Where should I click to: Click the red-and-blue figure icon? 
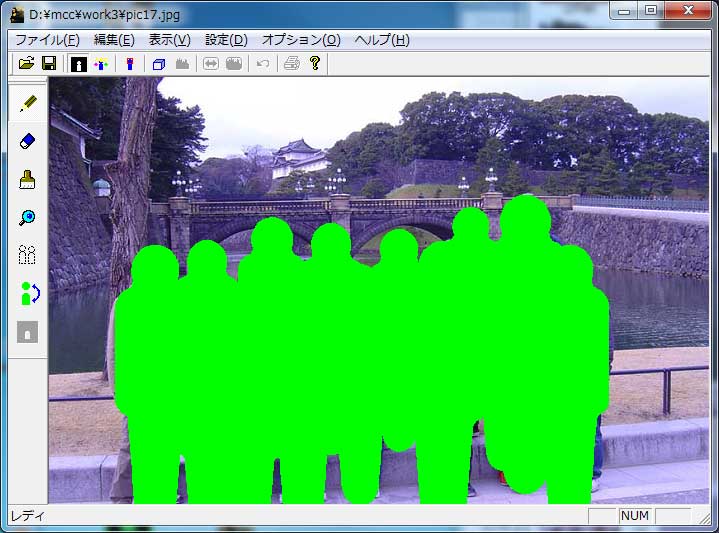click(130, 64)
